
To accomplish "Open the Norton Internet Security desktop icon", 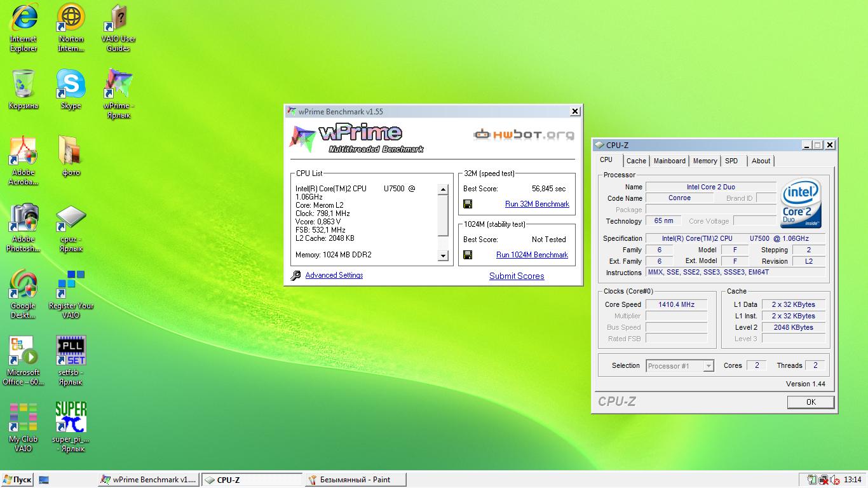I will [x=71, y=27].
